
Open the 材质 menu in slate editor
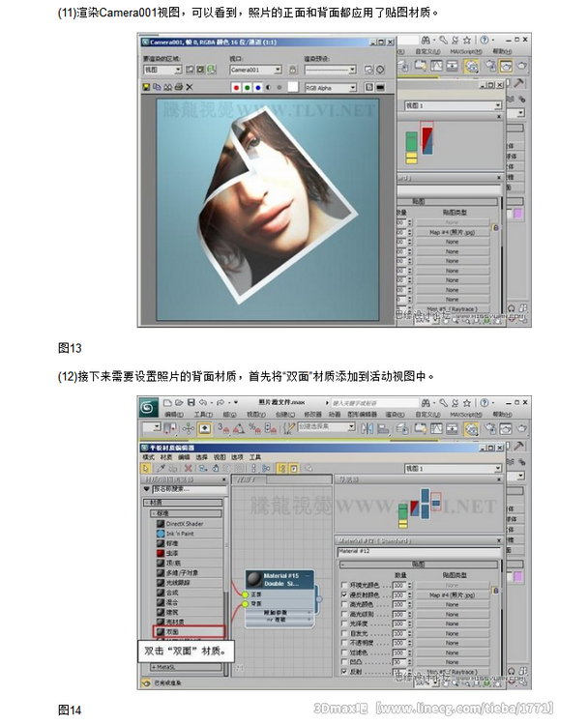tap(167, 457)
